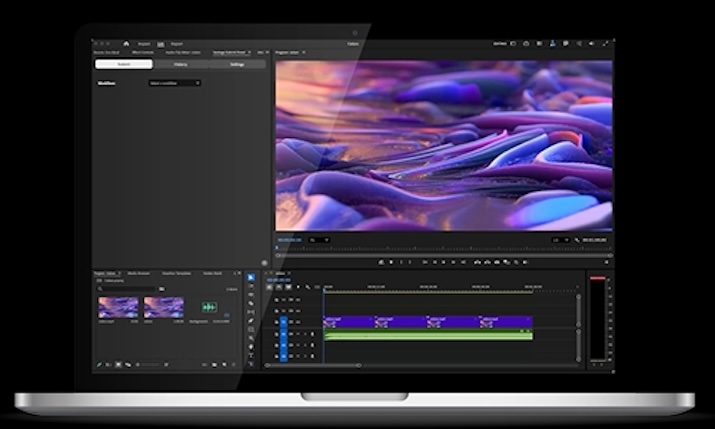Open the Edit tab
The width and height of the screenshot is (715, 429).
coord(161,45)
